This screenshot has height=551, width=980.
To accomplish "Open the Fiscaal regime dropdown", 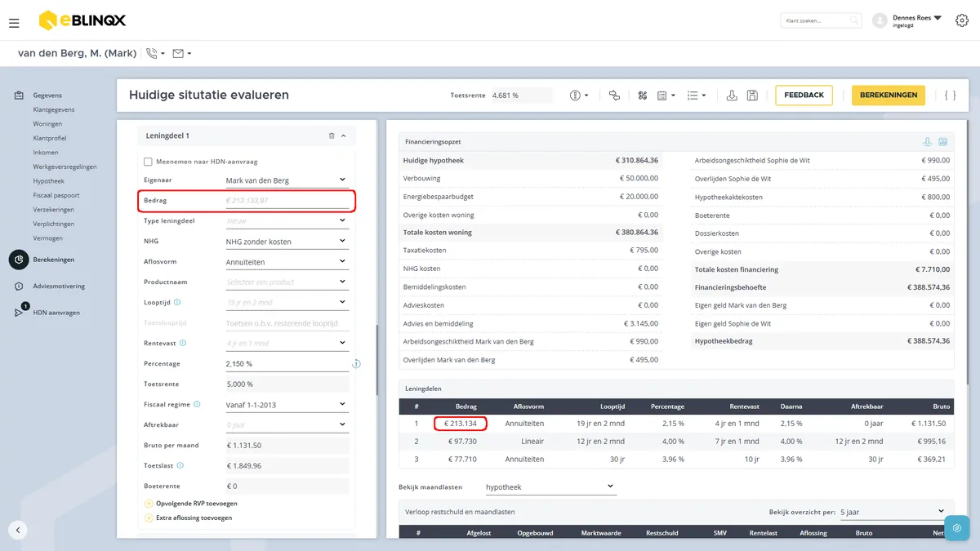I will pyautogui.click(x=287, y=404).
